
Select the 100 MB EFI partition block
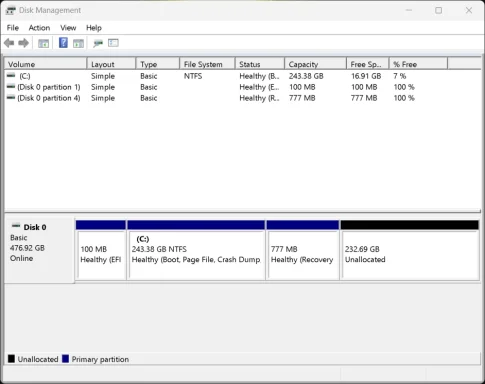tap(101, 250)
